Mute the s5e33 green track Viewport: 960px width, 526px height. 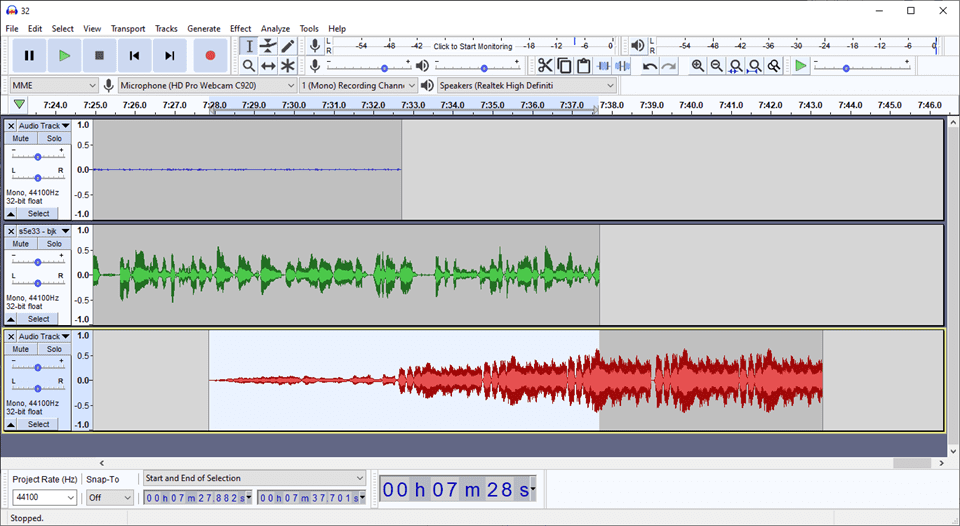click(x=21, y=244)
